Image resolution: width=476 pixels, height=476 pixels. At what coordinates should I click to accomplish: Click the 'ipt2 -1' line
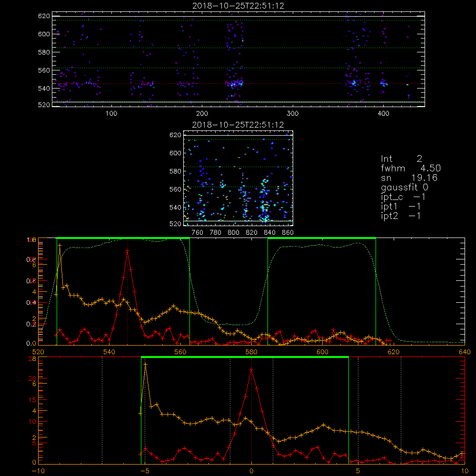tap(401, 216)
